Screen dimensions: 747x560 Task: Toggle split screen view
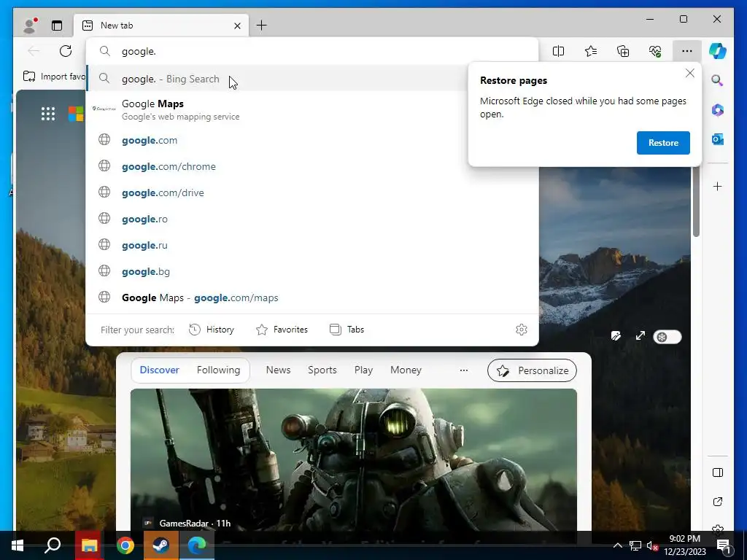(558, 51)
